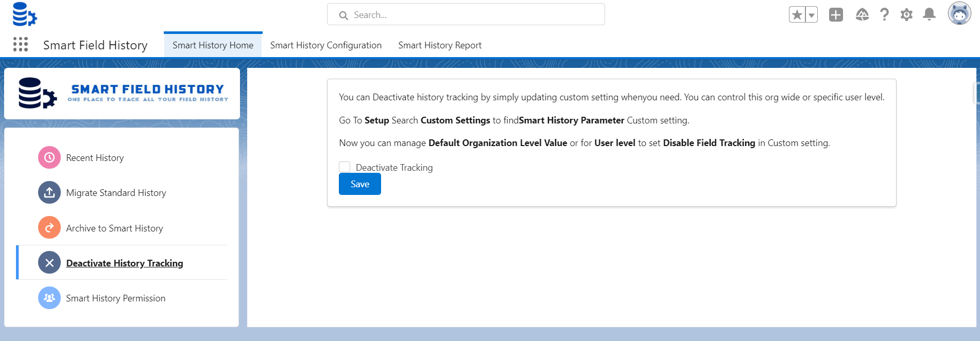Select the Smart History Home tab
The height and width of the screenshot is (341, 980).
[x=213, y=45]
